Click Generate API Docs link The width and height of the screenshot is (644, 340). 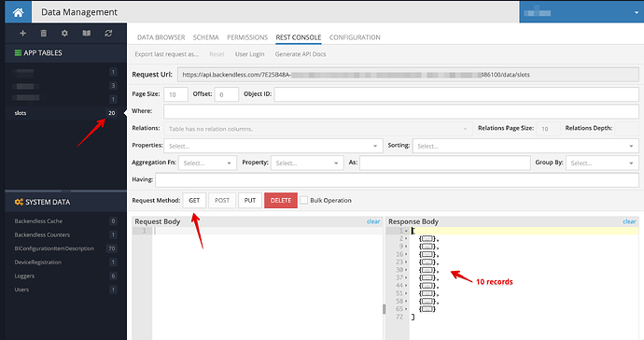coord(301,54)
